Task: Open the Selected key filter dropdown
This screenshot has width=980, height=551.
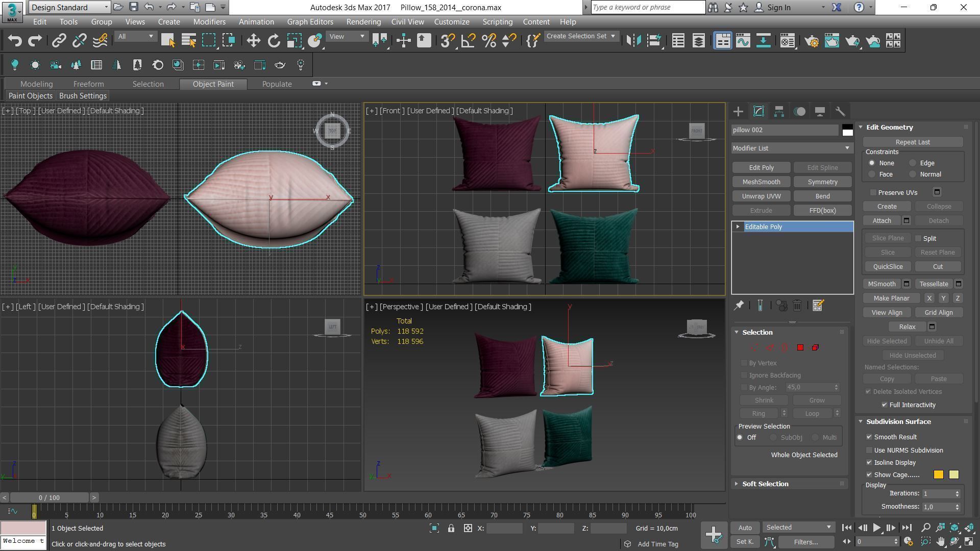Action: 798,528
